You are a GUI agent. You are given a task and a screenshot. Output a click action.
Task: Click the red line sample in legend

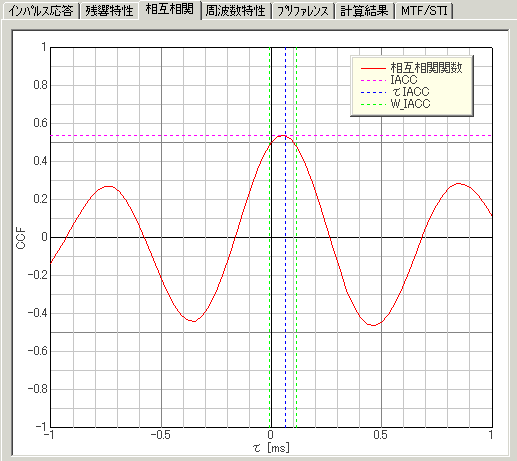pos(373,68)
